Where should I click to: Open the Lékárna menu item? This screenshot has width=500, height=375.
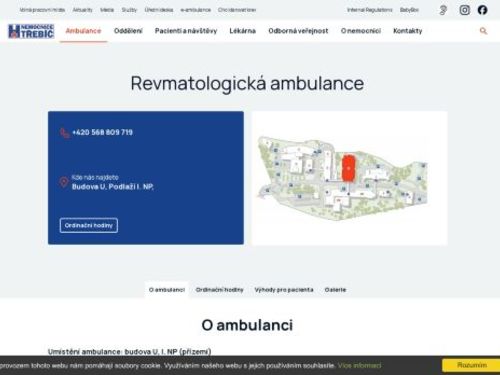243,31
